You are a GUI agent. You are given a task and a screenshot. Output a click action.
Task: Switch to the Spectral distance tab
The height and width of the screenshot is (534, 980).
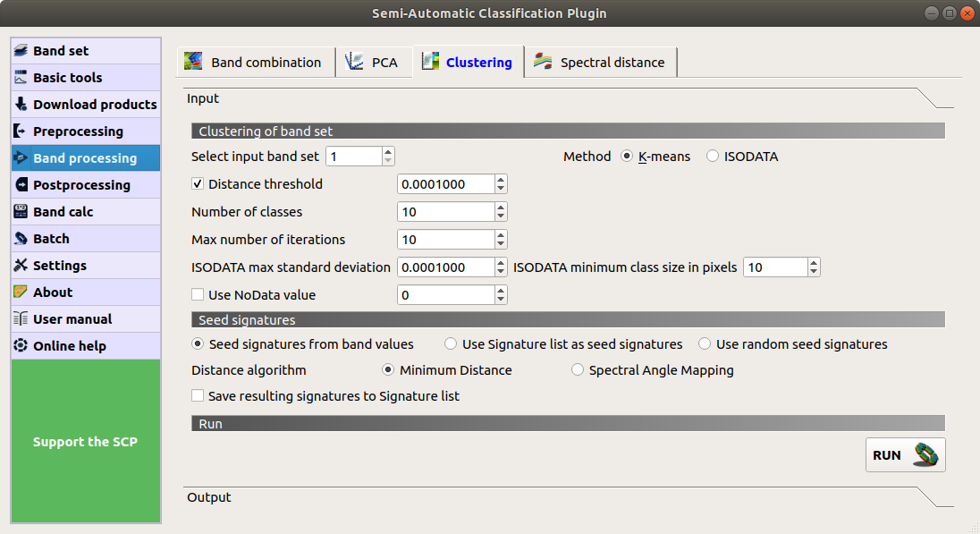[601, 63]
